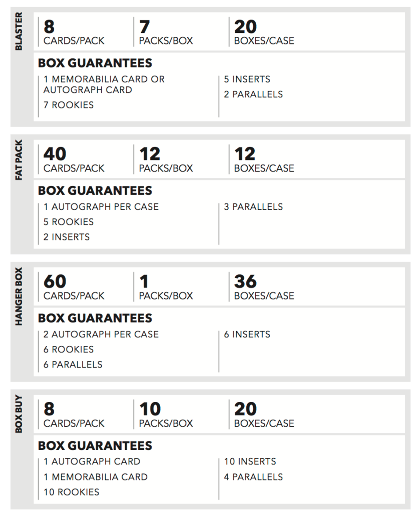Click '2 AUTOGRAPH PER CASE' text
The width and height of the screenshot is (420, 520).
click(101, 334)
